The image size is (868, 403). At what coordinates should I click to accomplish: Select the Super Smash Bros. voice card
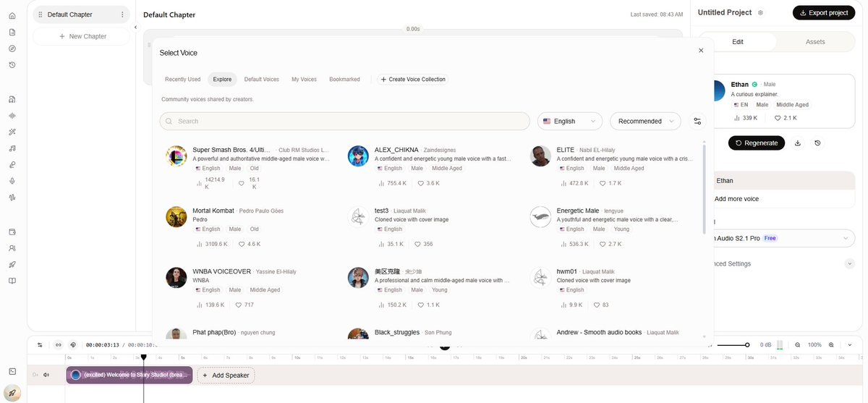[248, 166]
